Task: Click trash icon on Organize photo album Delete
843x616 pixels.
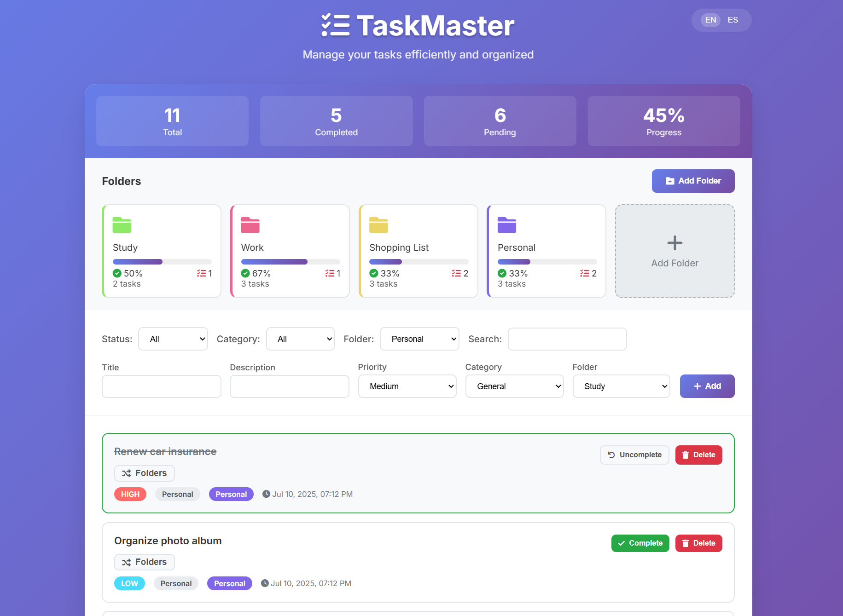Action: coord(686,543)
